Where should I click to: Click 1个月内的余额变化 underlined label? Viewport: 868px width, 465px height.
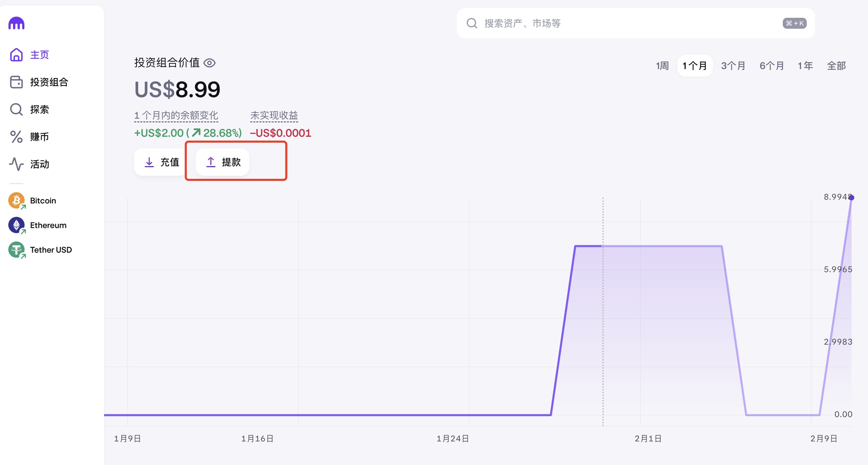[x=176, y=116]
